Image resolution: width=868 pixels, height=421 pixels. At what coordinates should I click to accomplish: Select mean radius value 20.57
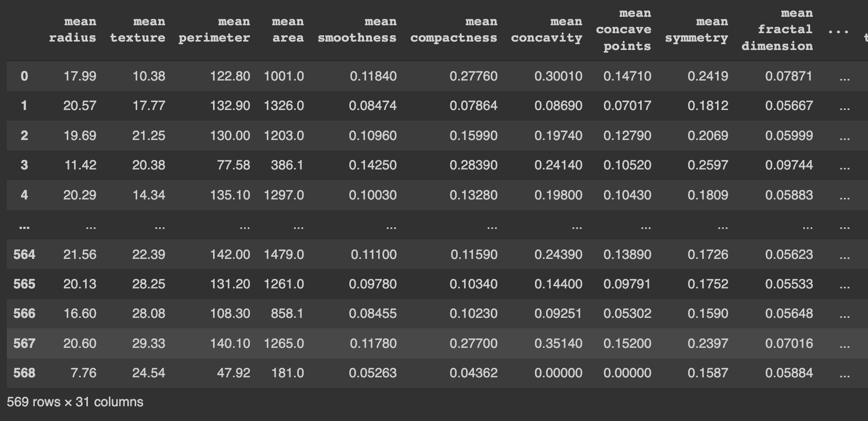click(x=80, y=106)
